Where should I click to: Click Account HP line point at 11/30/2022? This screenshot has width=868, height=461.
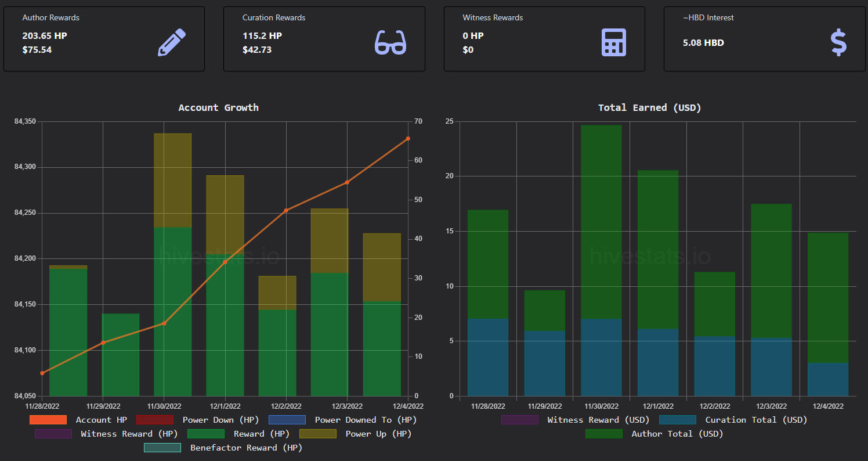click(164, 323)
